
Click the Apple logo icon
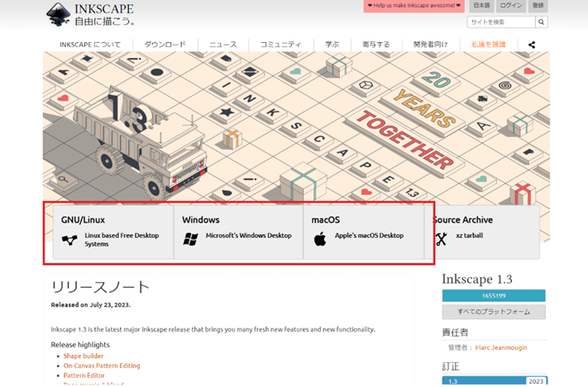[x=320, y=239]
